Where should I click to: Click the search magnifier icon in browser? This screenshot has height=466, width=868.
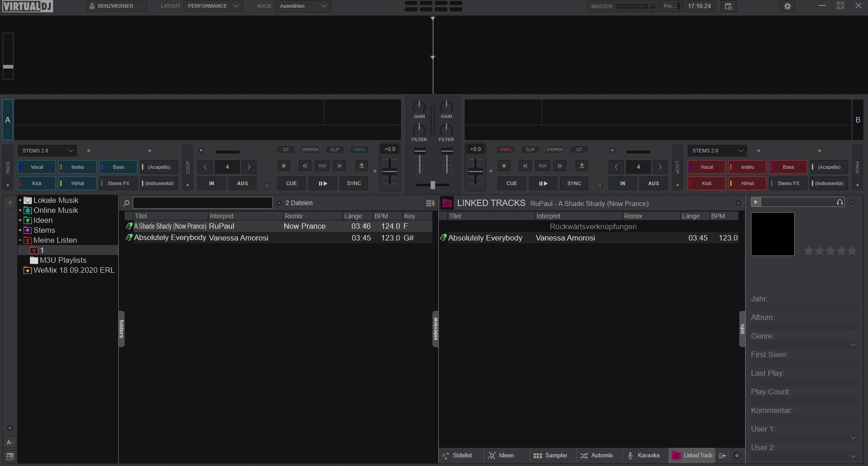point(126,203)
